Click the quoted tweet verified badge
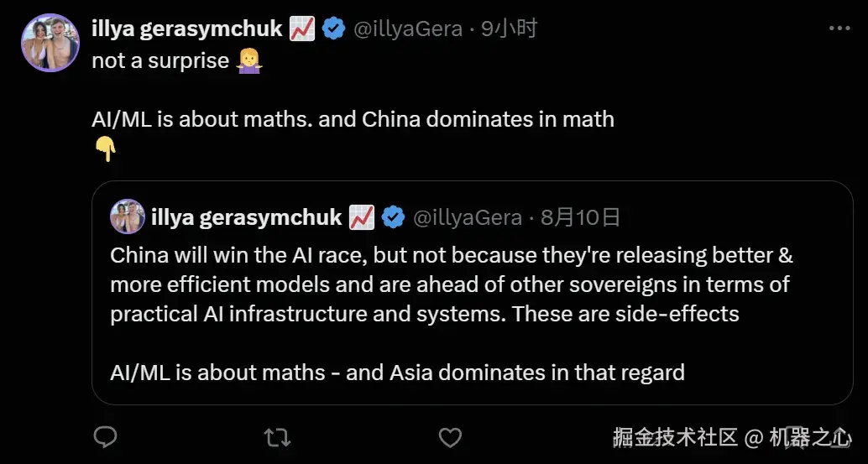Image resolution: width=868 pixels, height=464 pixels. (393, 217)
